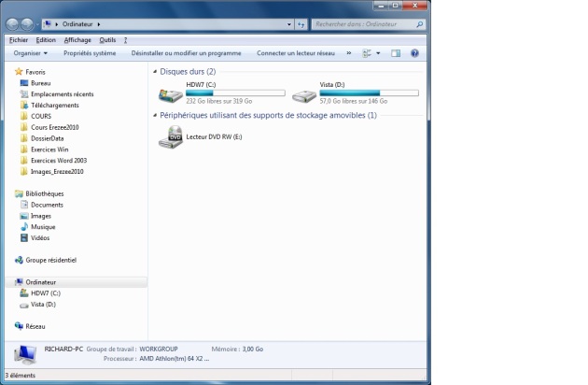Open the HDW7 (C:) drive icon
This screenshot has height=385, width=588.
[171, 95]
